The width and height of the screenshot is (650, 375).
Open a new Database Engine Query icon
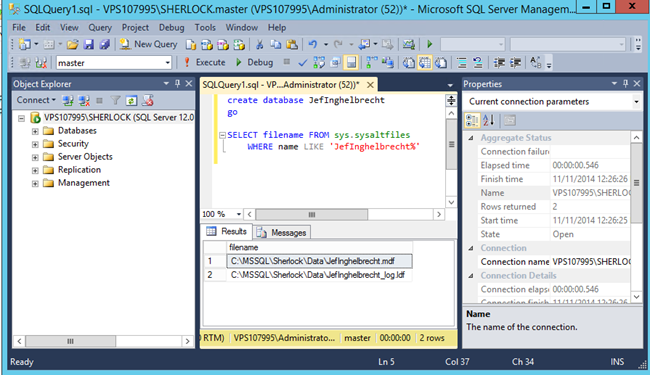point(191,44)
